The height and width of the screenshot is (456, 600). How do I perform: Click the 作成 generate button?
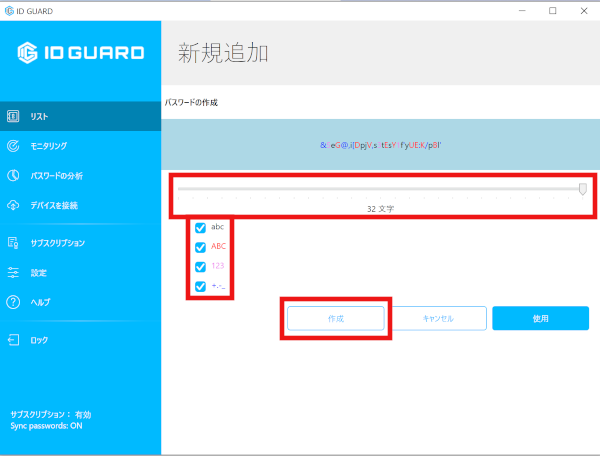pyautogui.click(x=336, y=318)
